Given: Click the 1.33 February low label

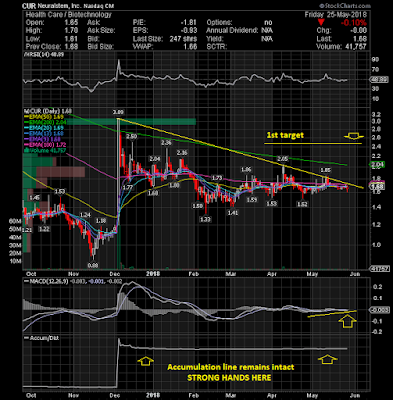Looking at the screenshot, I should pyautogui.click(x=206, y=219).
